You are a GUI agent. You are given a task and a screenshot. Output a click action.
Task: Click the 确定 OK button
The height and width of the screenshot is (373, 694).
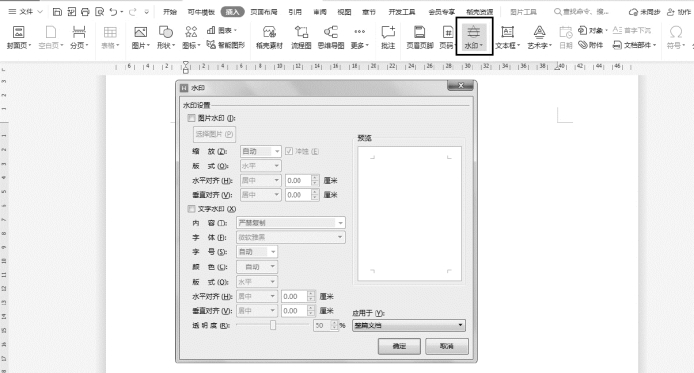click(x=399, y=346)
